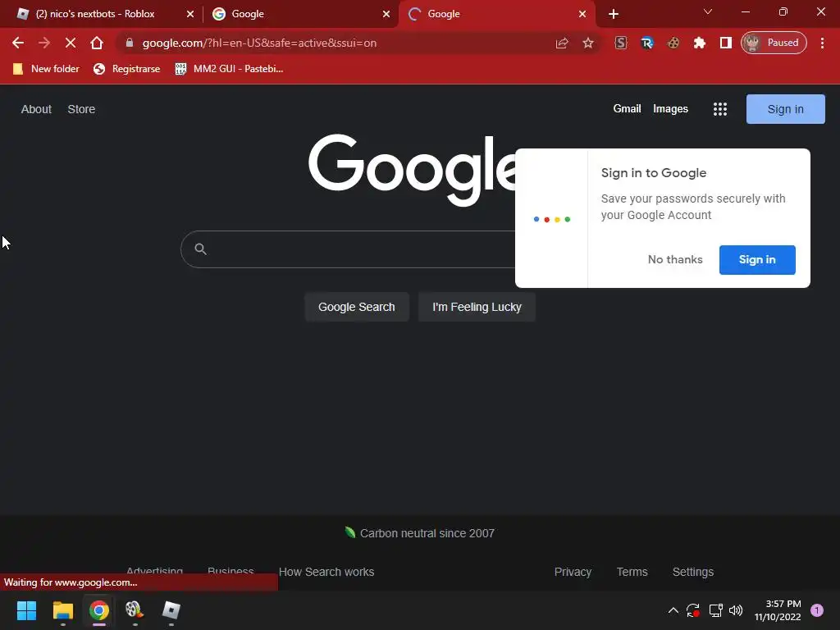Screen dimensions: 840x630
Task: Click the Google Search button
Action: 356,307
